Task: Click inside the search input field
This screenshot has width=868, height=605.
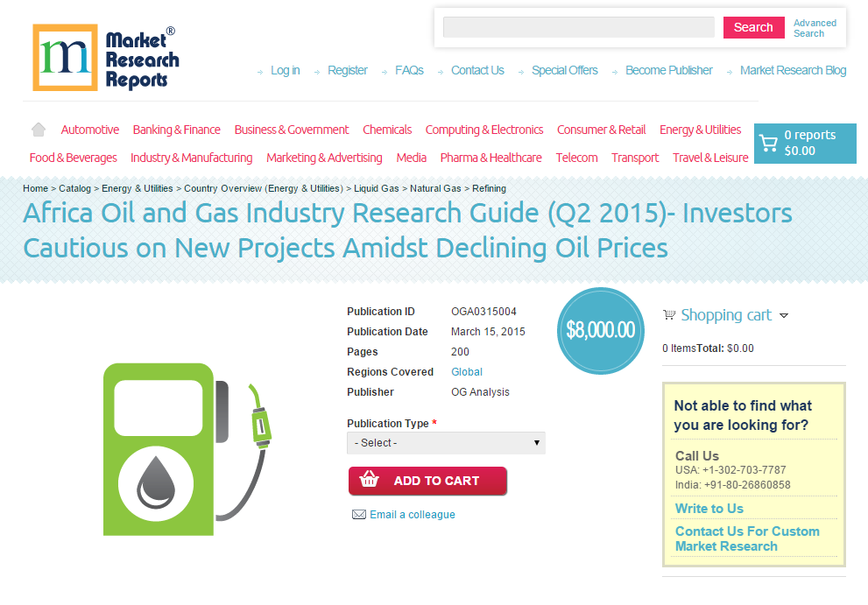Action: 578,27
